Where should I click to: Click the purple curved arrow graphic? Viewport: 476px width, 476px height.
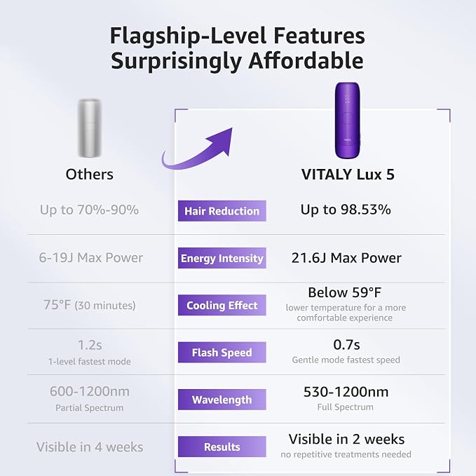(197, 149)
